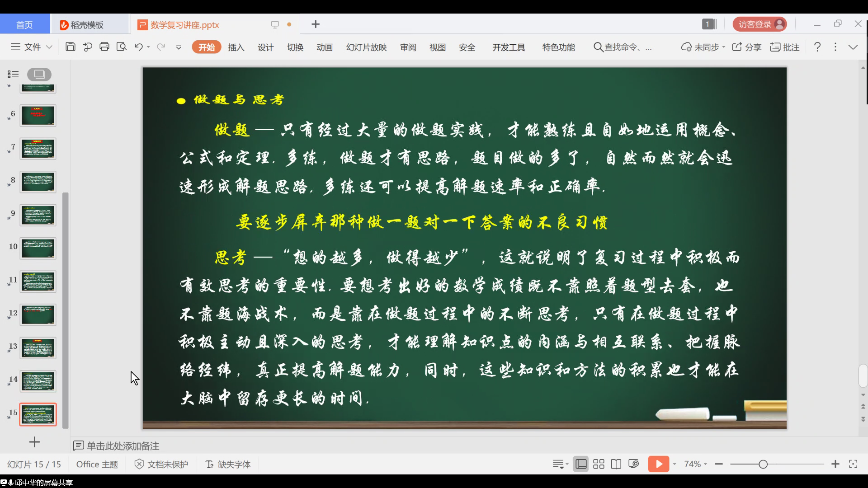The width and height of the screenshot is (868, 488).
Task: Click the notes icon below the slide
Action: click(78, 446)
